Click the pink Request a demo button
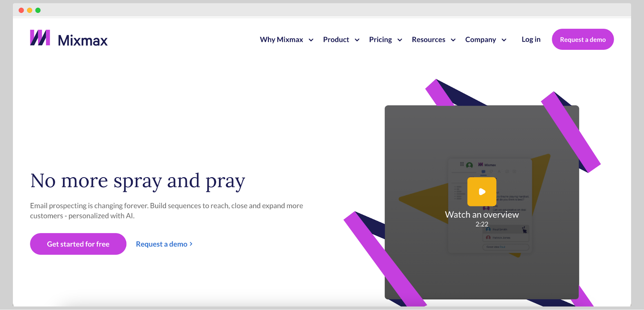The image size is (644, 310). (x=582, y=39)
